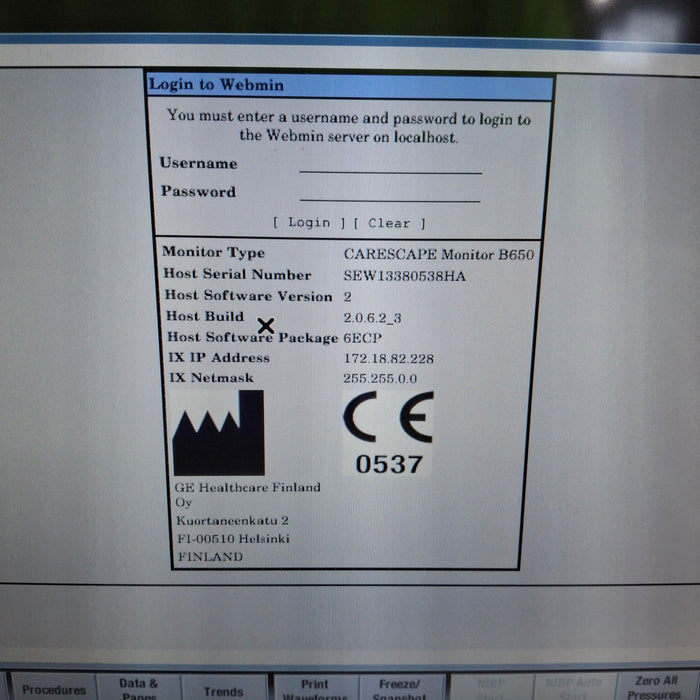Open the Data & Pages menu
700x700 pixels.
tap(139, 688)
